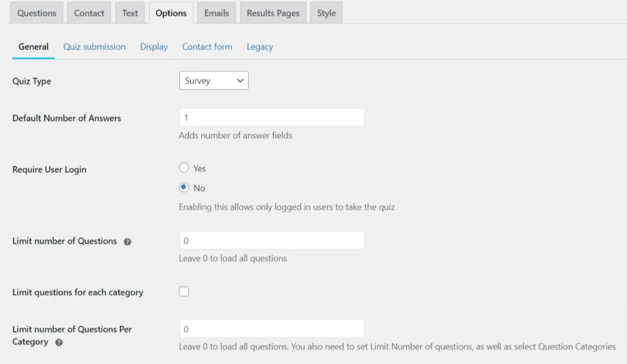The height and width of the screenshot is (364, 627).
Task: Switch to the Style tab
Action: pos(326,12)
